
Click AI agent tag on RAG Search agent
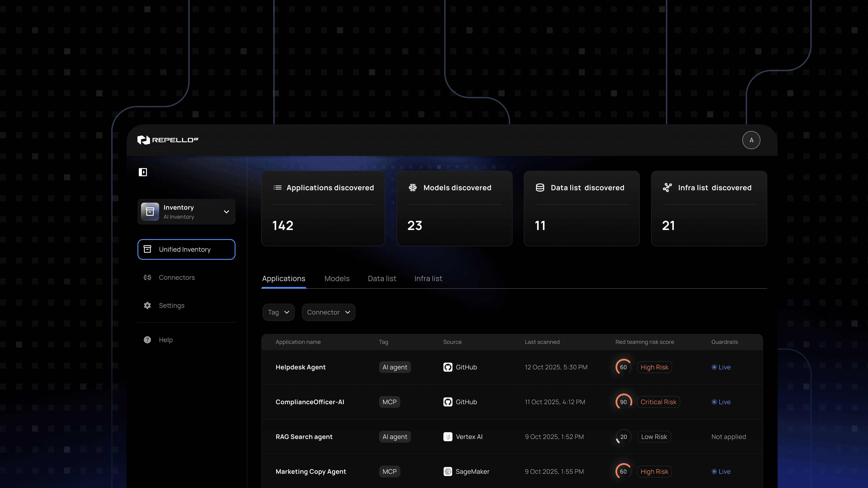pos(395,437)
